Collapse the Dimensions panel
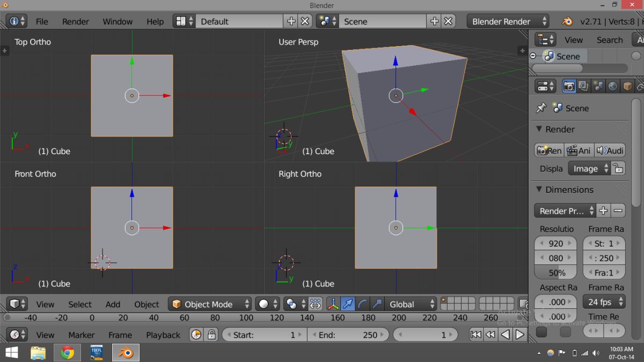644x362 pixels. tap(539, 190)
